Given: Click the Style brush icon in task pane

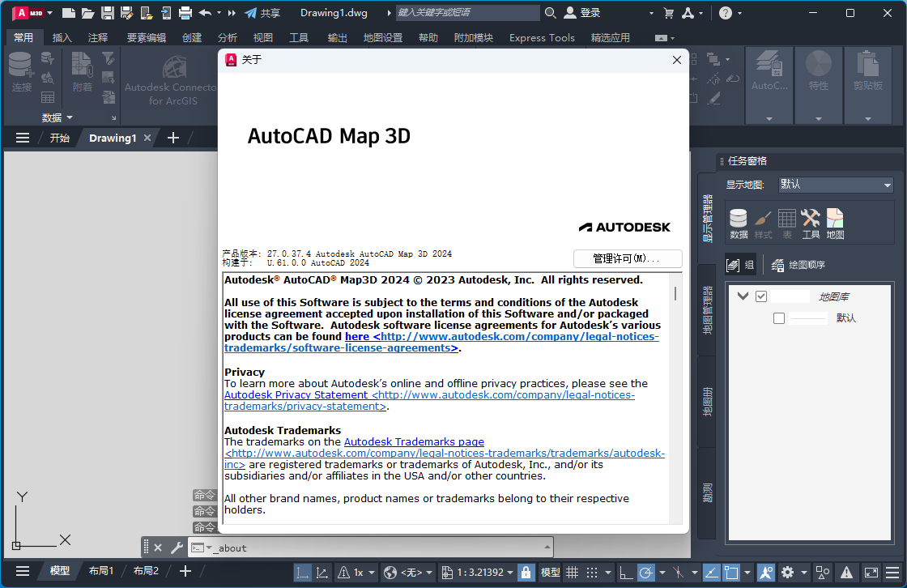Looking at the screenshot, I should pyautogui.click(x=763, y=224).
